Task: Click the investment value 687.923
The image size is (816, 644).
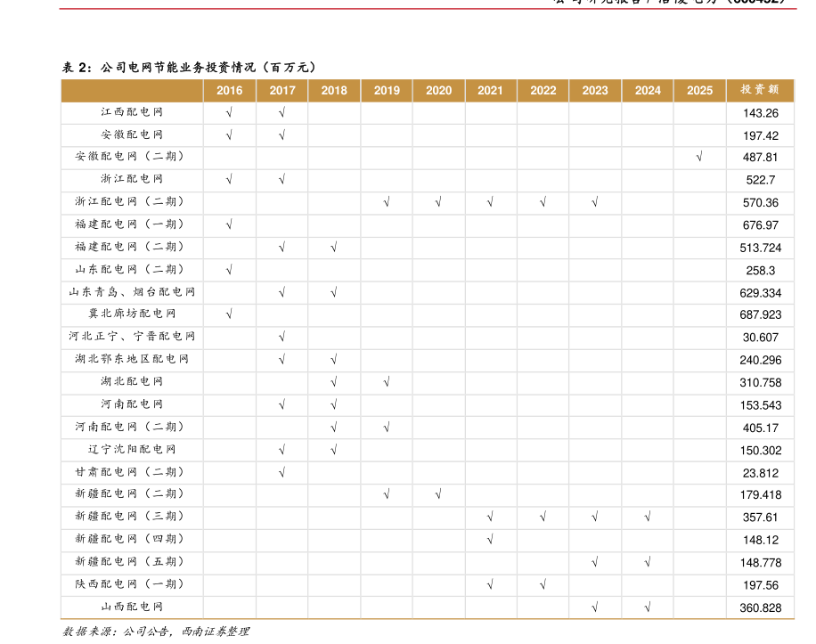Action: tap(760, 314)
